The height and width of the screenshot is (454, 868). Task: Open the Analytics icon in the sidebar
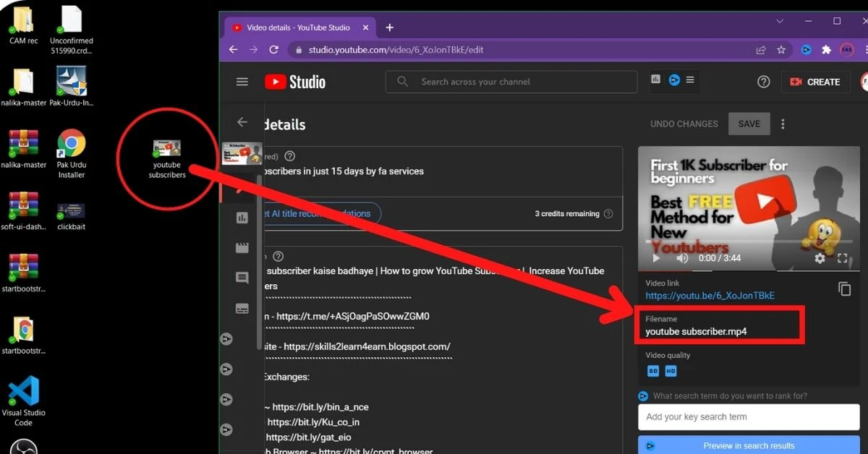tap(242, 218)
